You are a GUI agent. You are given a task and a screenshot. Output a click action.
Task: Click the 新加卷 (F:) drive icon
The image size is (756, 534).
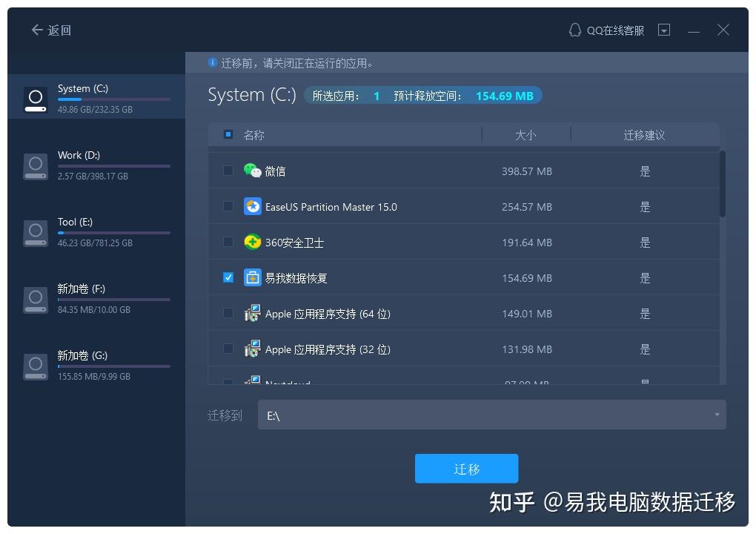36,300
